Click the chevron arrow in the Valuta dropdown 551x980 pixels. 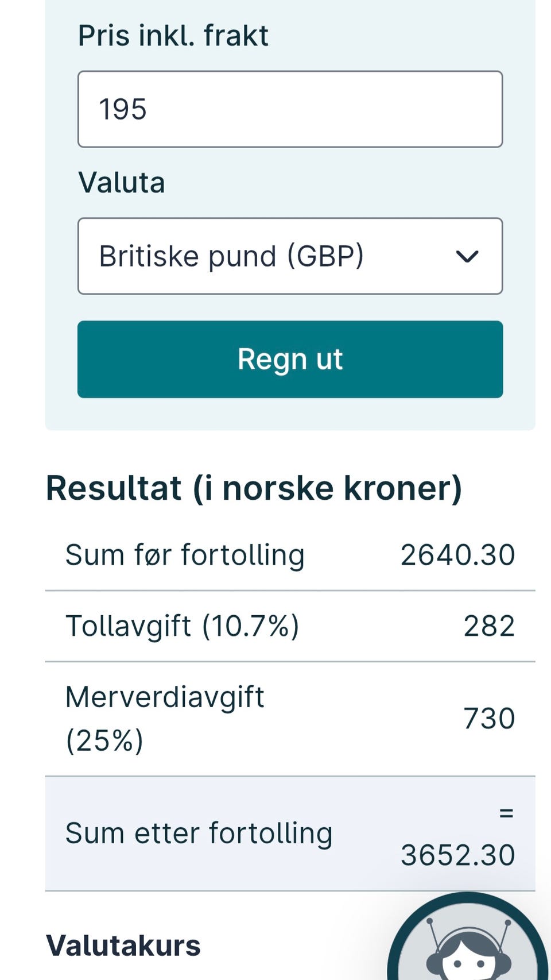[x=467, y=256]
